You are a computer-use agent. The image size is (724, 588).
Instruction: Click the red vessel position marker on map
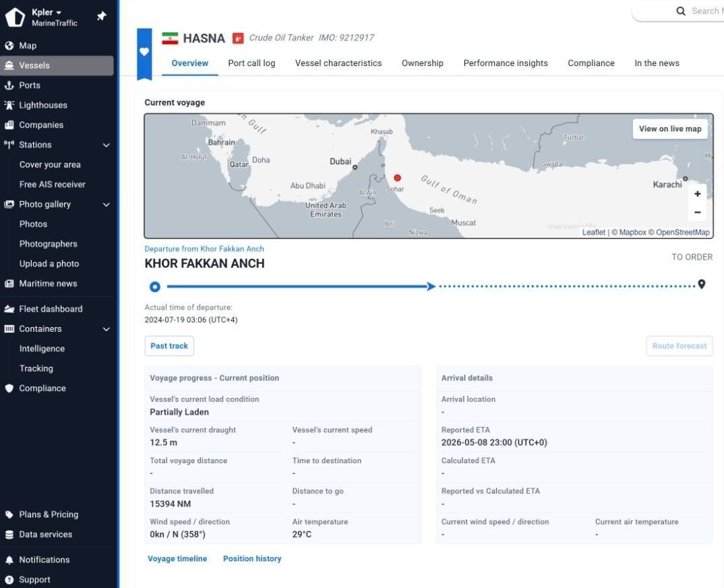398,178
